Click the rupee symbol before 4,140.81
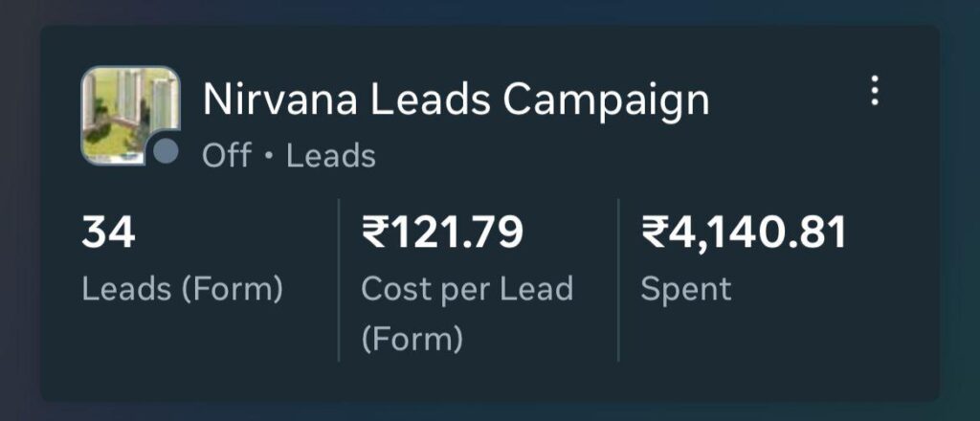The image size is (980, 421). click(653, 233)
